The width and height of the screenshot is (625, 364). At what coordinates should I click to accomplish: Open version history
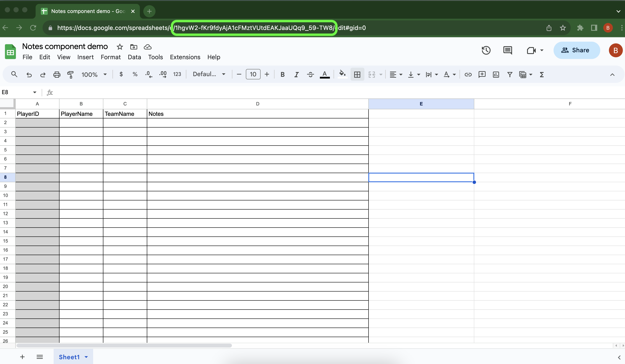486,50
